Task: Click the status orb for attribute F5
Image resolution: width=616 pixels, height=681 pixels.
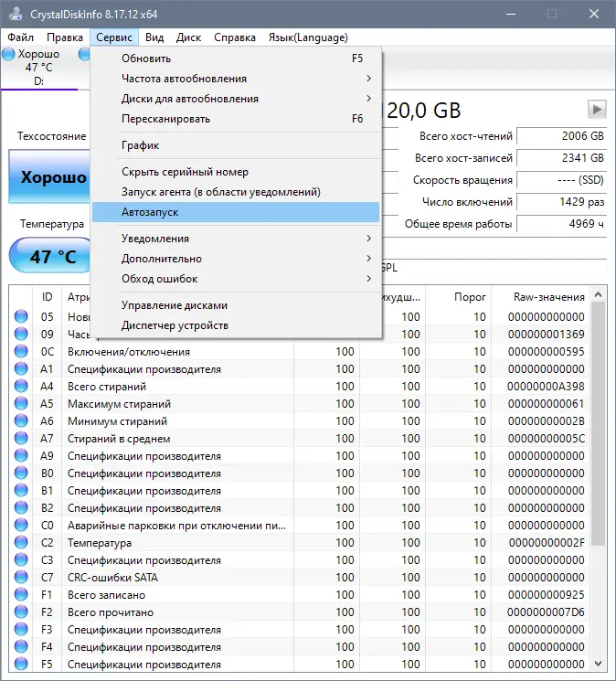Action: 21,664
